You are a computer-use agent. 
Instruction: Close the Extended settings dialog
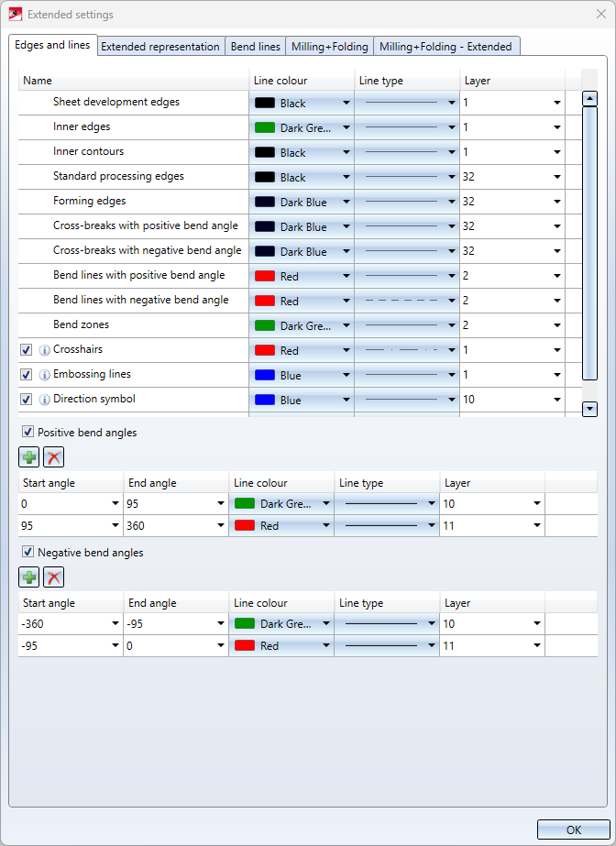[x=601, y=14]
